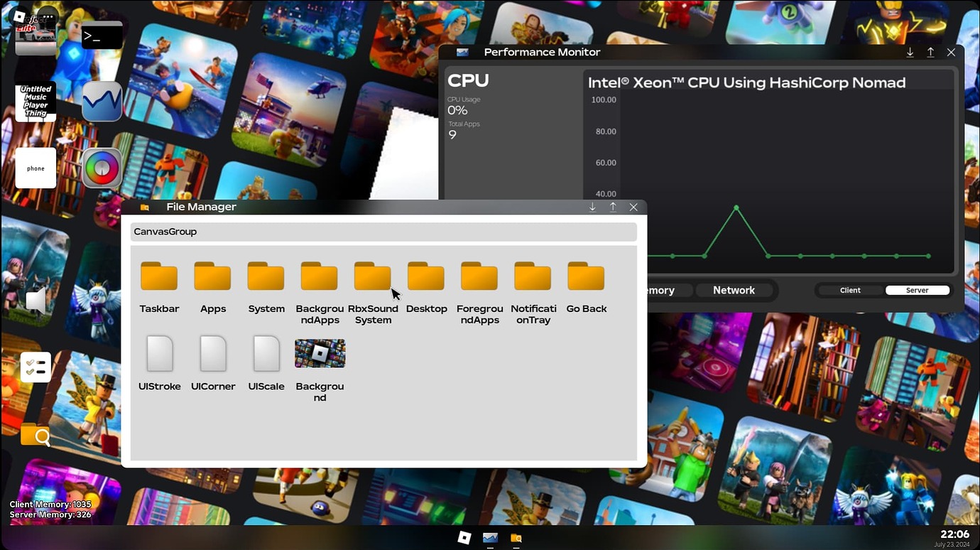This screenshot has width=980, height=550.
Task: Open the Background image file
Action: [x=320, y=353]
